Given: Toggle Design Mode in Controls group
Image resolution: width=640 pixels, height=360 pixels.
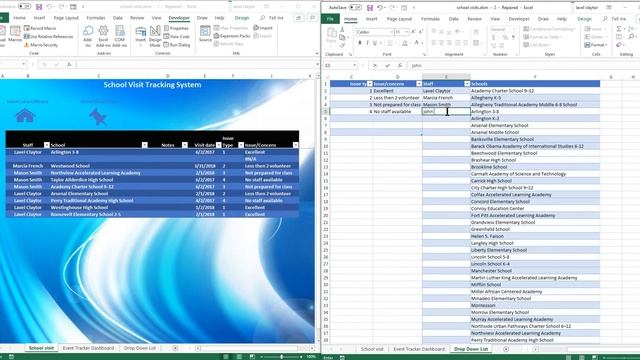Looking at the screenshot, I should click(x=155, y=36).
